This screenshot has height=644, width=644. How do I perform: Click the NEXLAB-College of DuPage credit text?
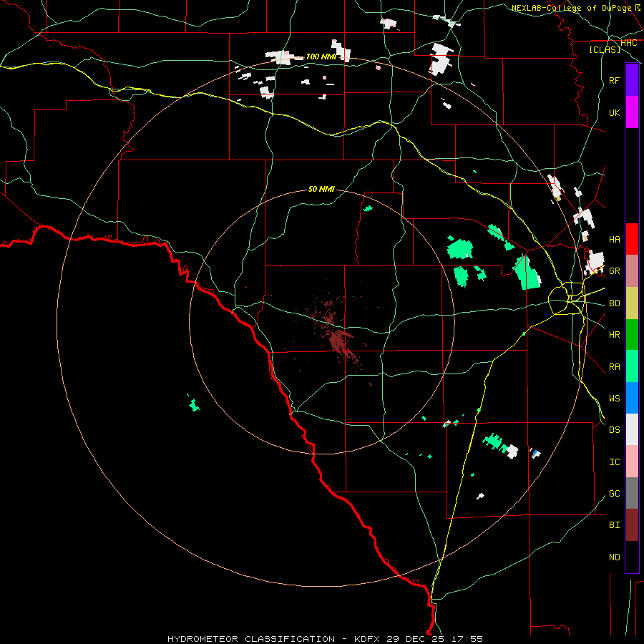pos(571,8)
